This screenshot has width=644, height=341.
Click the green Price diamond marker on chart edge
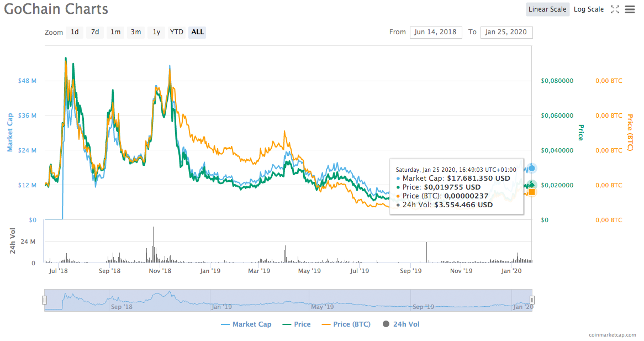(531, 185)
